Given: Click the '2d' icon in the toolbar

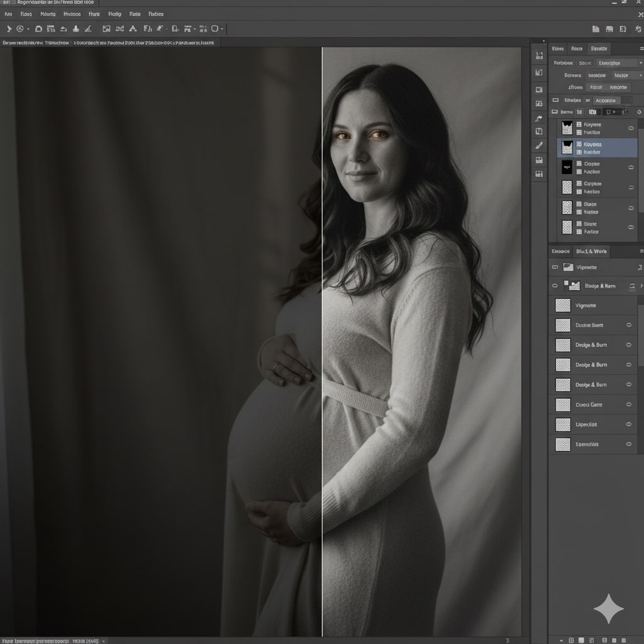Looking at the screenshot, I should tap(119, 28).
